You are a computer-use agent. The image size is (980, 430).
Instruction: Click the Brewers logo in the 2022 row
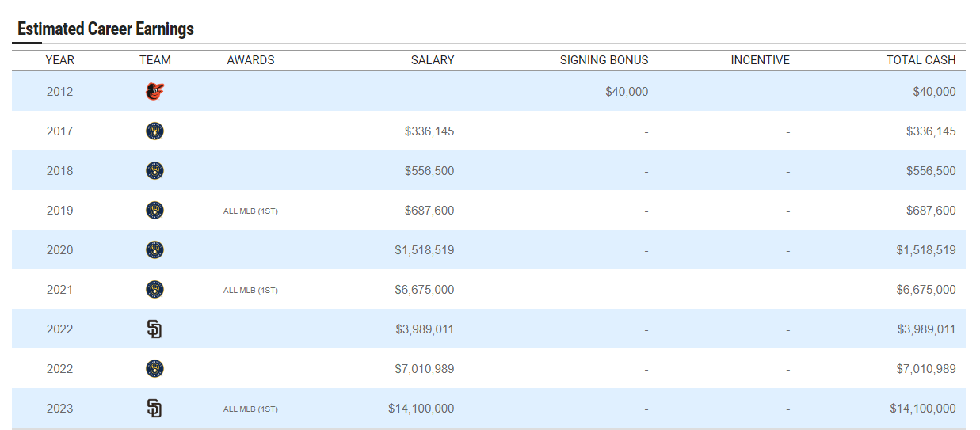154,369
